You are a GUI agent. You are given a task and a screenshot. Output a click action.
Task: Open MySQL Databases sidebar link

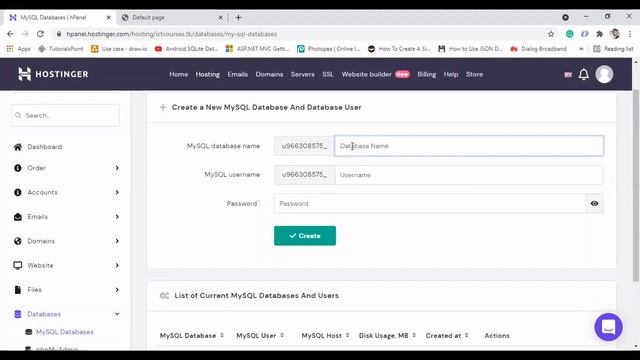click(64, 332)
